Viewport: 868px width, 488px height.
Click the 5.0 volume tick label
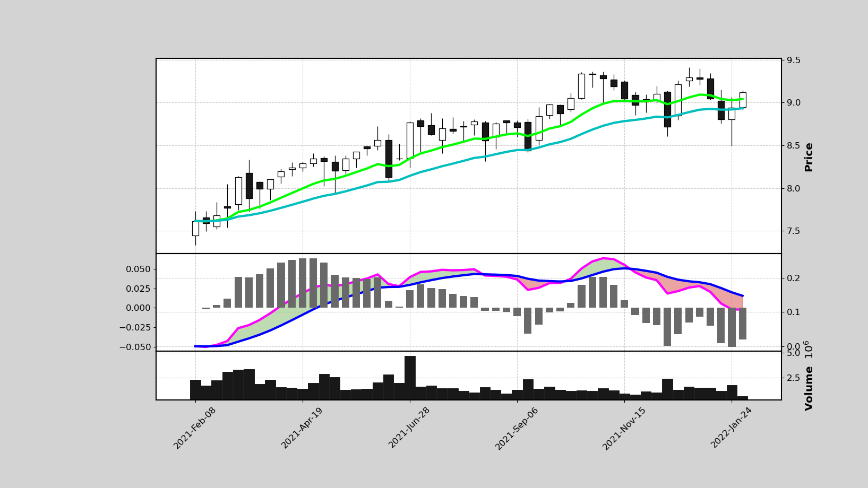point(793,353)
